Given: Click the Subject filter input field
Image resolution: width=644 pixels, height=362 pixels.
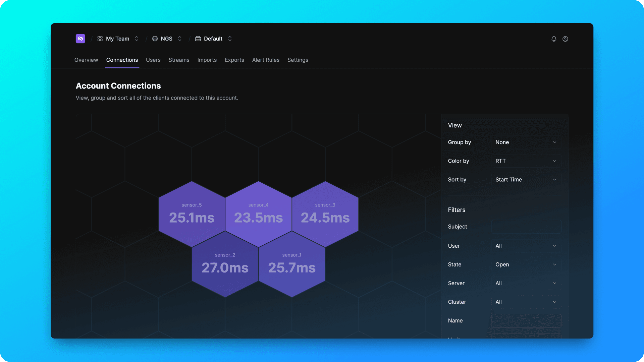Looking at the screenshot, I should pos(526,227).
